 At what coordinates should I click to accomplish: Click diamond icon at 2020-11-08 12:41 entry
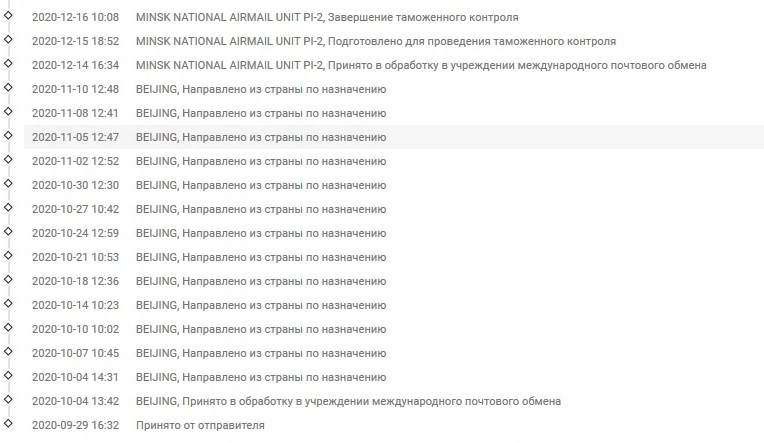click(x=8, y=111)
